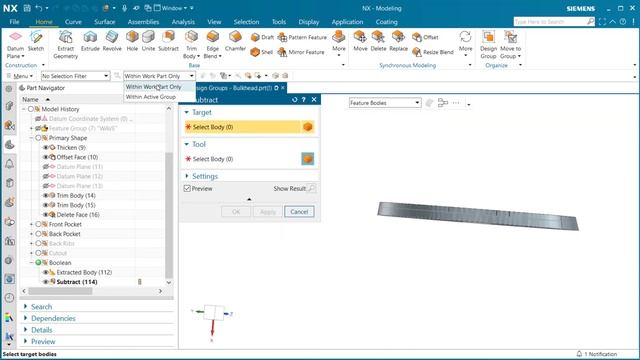Start a new Sketch
The width and height of the screenshot is (640, 360).
tap(36, 41)
